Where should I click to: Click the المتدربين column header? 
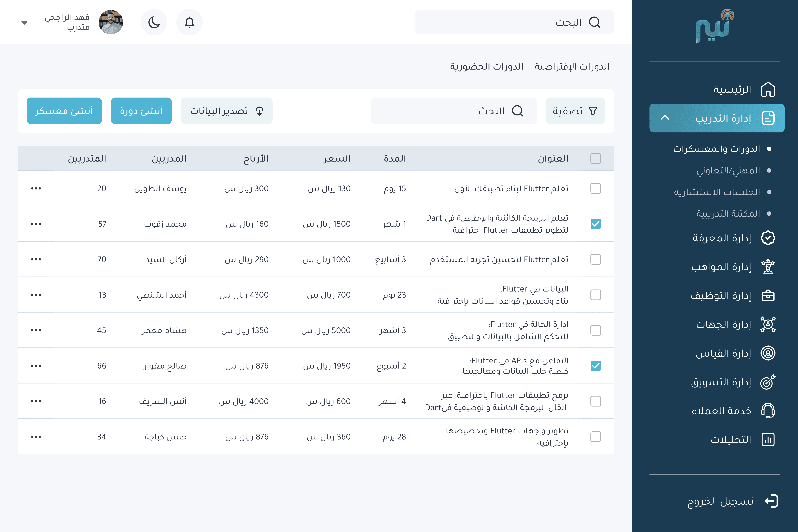pyautogui.click(x=87, y=158)
